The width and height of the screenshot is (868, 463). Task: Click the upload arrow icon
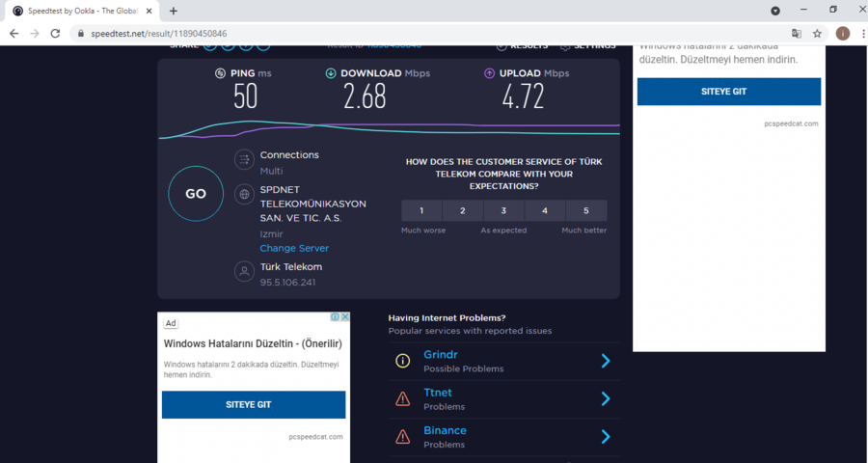(x=489, y=73)
